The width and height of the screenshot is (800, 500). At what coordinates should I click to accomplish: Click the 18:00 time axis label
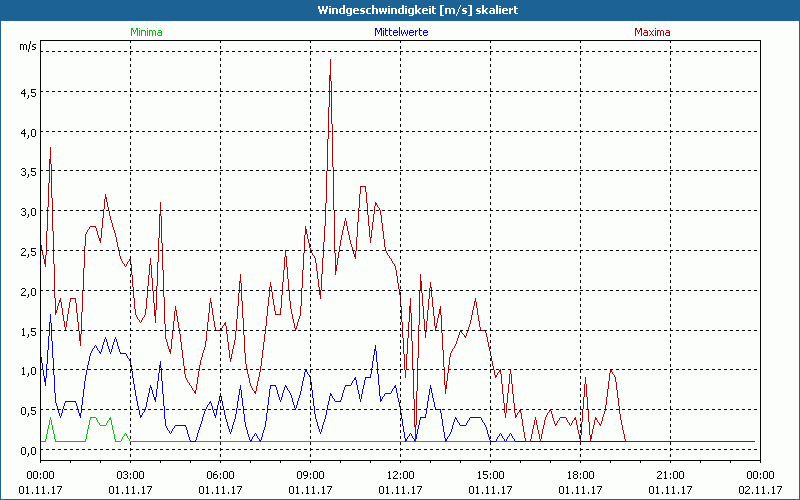pyautogui.click(x=580, y=475)
